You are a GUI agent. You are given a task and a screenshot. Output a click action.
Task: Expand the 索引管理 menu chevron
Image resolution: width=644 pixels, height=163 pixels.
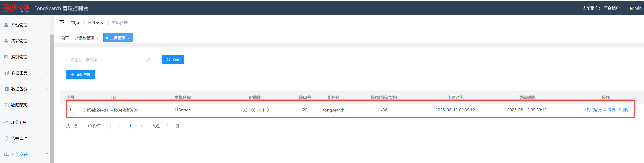(x=47, y=56)
